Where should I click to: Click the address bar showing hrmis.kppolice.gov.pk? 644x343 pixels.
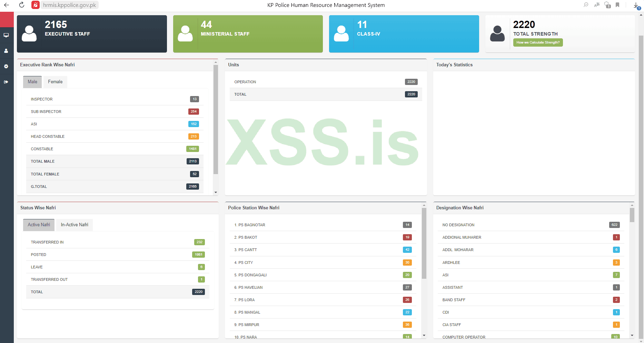[70, 5]
